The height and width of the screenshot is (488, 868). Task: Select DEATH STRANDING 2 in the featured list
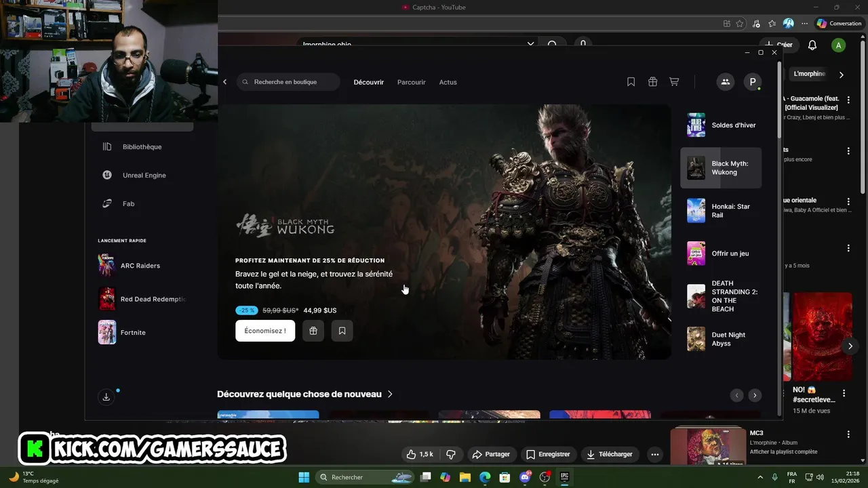721,296
